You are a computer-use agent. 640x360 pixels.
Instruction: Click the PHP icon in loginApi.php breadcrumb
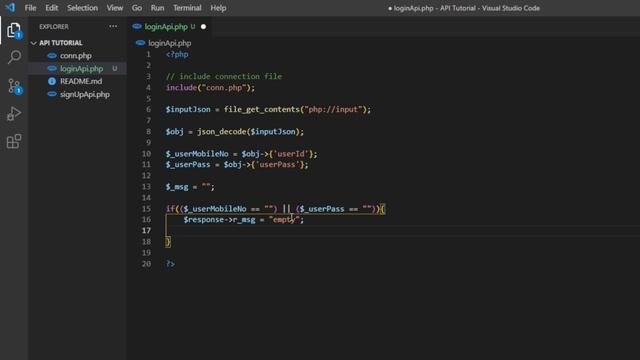click(140, 43)
